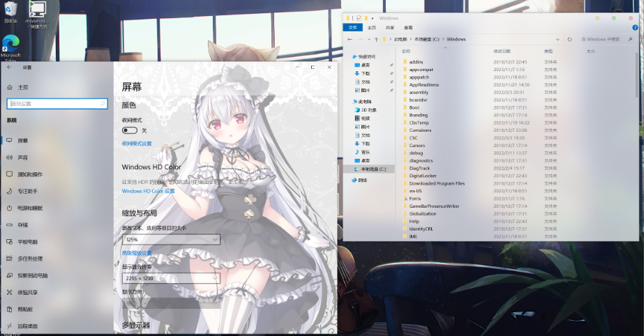Launch Microsoft Edge from the desktop
The image size is (644, 336).
click(x=11, y=43)
